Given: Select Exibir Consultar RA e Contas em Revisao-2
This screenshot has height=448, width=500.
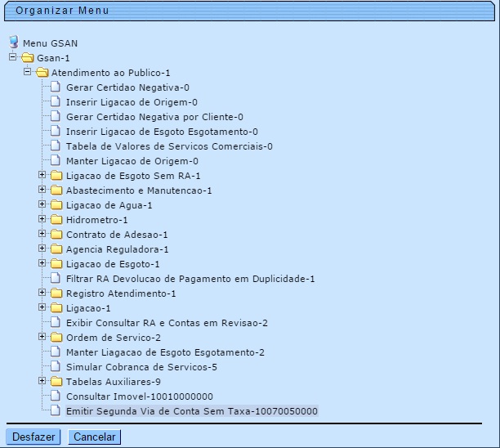Looking at the screenshot, I should [x=167, y=323].
